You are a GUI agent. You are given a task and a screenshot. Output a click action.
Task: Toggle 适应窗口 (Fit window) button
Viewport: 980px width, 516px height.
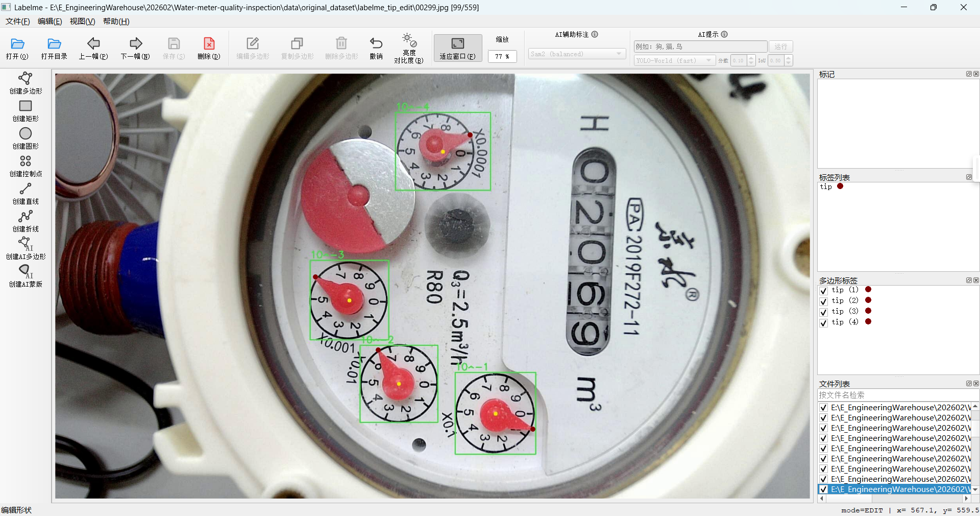(458, 48)
